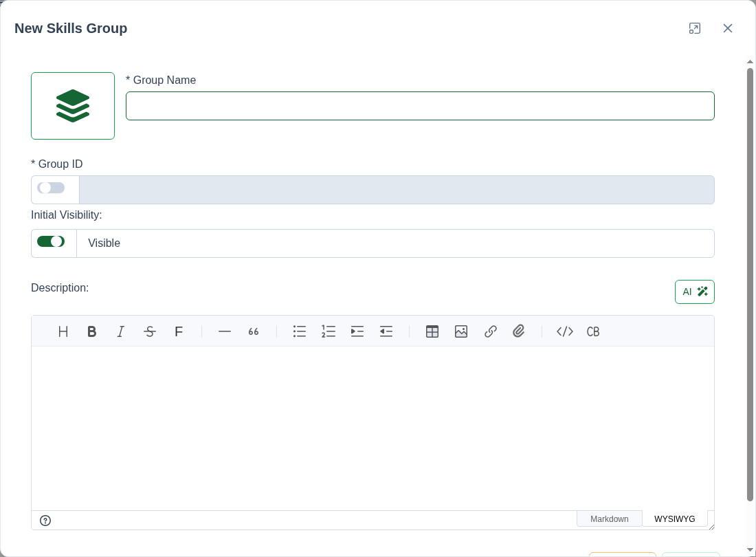Click the vertical scrollbar thumb
The image size is (756, 557).
750,285
